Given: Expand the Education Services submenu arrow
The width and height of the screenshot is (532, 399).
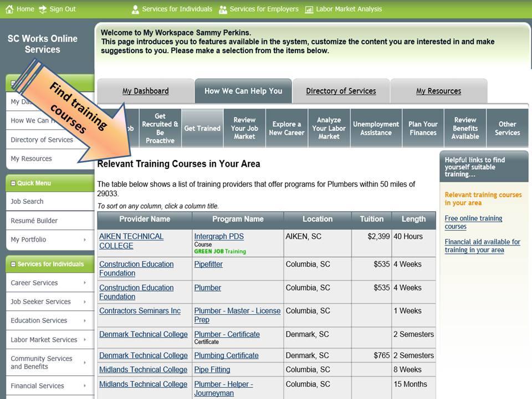Looking at the screenshot, I should 85,321.
